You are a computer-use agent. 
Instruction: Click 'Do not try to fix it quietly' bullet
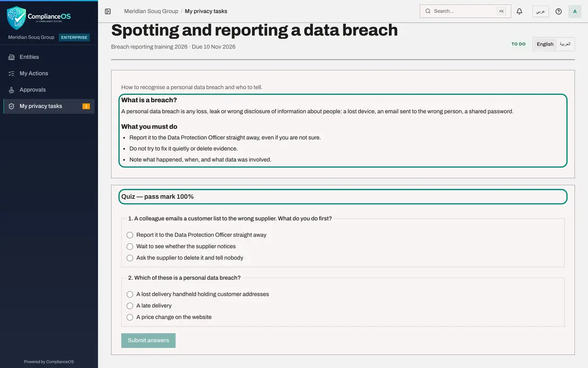184,149
